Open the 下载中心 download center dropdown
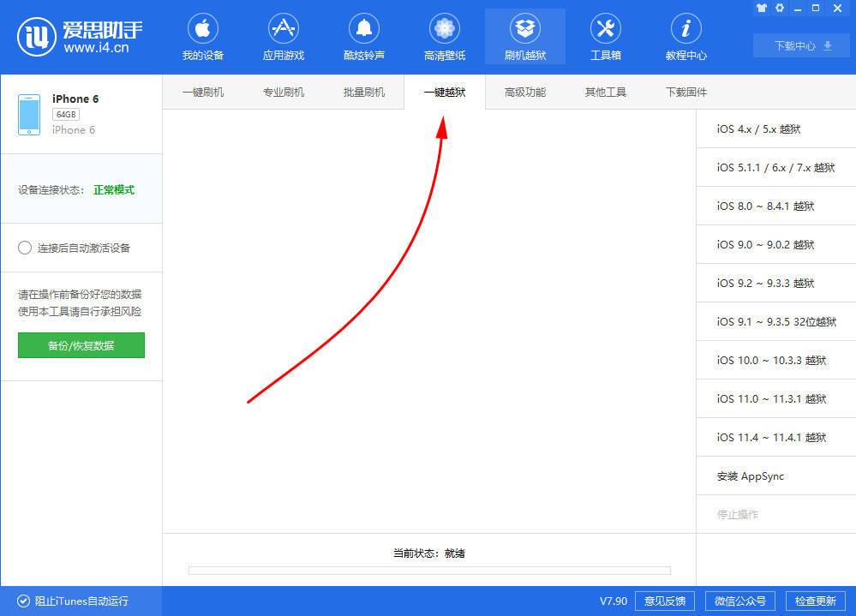This screenshot has width=856, height=616. point(800,45)
